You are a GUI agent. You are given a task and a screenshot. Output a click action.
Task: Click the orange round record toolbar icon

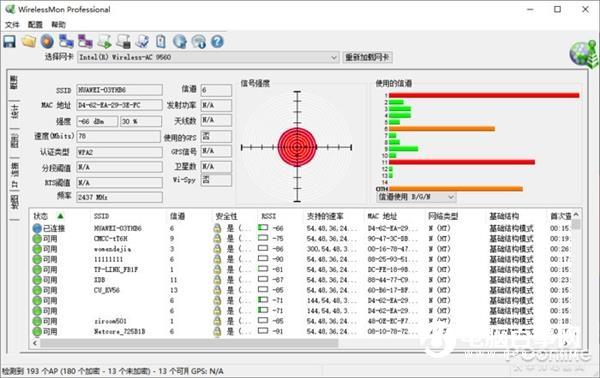[x=47, y=41]
